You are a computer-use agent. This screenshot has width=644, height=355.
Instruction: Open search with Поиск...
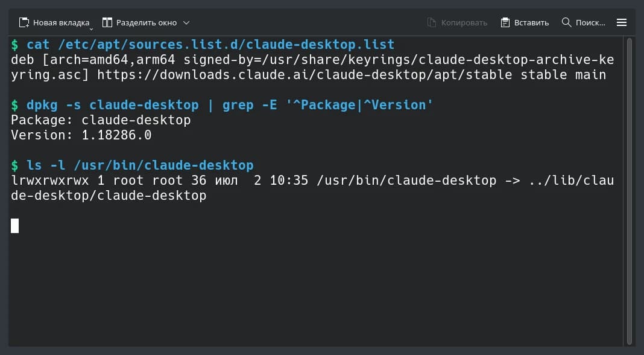coord(583,22)
